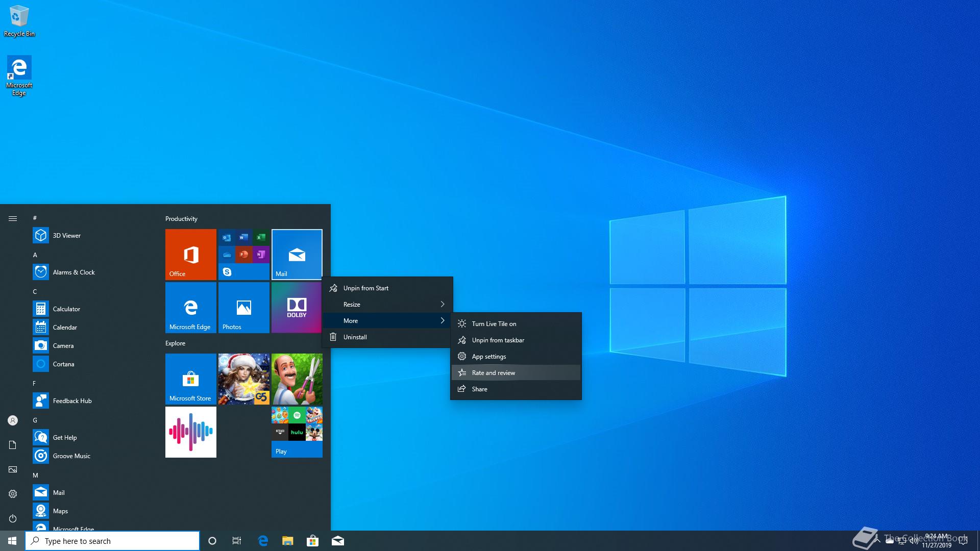Screen dimensions: 980x551
Task: Open File Explorer from taskbar
Action: (288, 541)
